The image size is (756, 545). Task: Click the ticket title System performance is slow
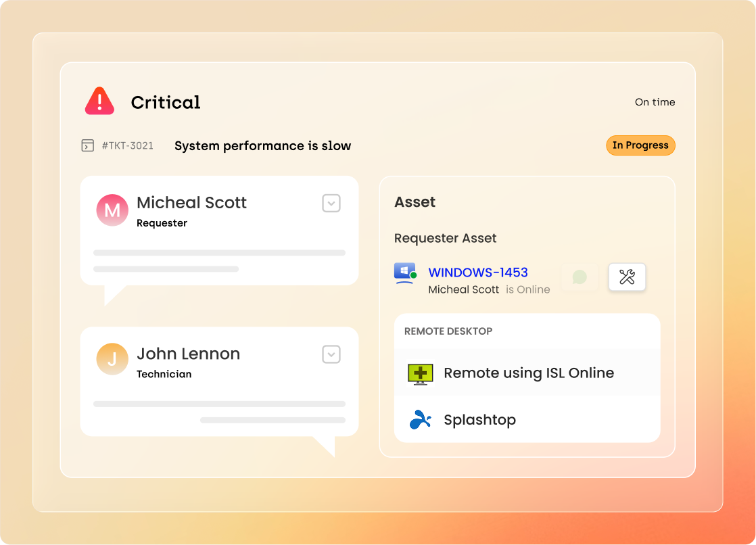(x=262, y=146)
